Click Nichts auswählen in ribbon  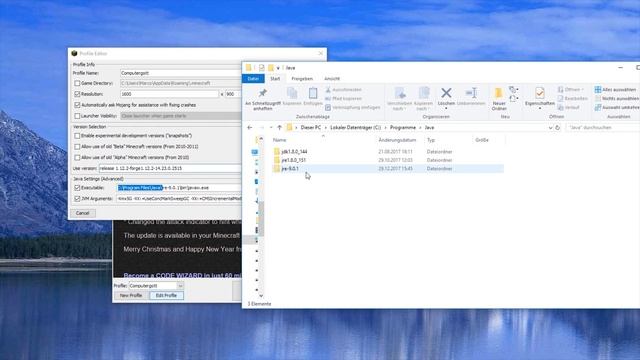point(617,98)
